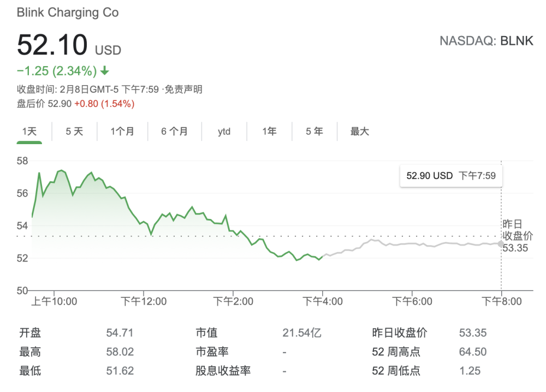Select the 1天 time range tab

(29, 132)
